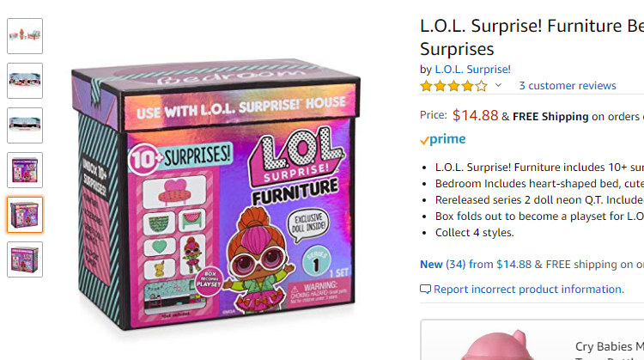This screenshot has height=360, width=644.
Task: Select the second product thumbnail
Action: pos(25,81)
